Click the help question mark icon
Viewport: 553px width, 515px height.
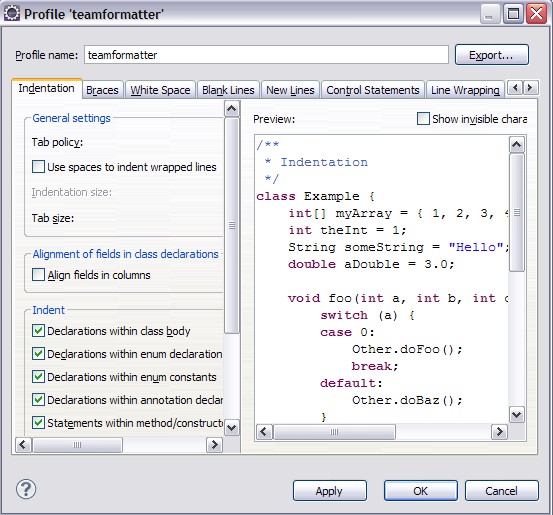click(26, 489)
